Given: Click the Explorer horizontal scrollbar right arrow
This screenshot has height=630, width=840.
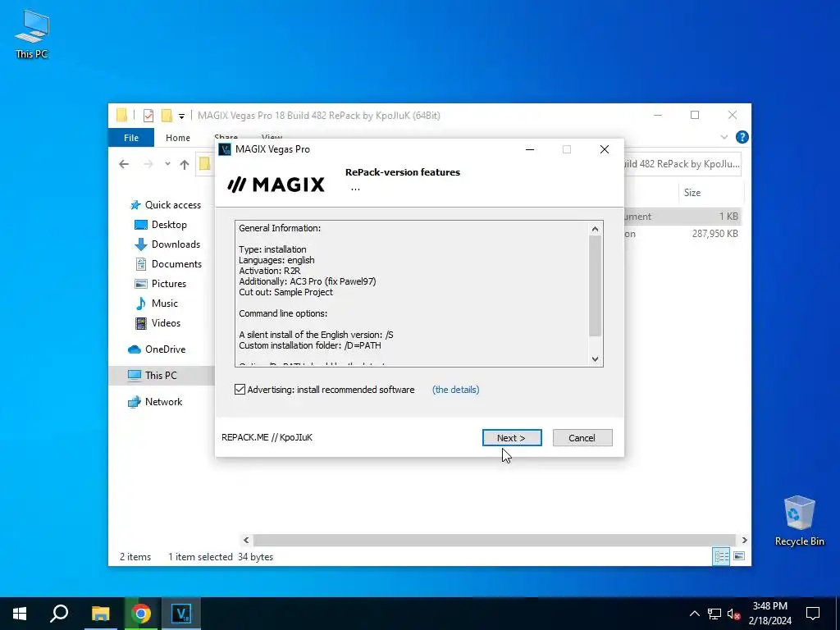Looking at the screenshot, I should point(744,540).
